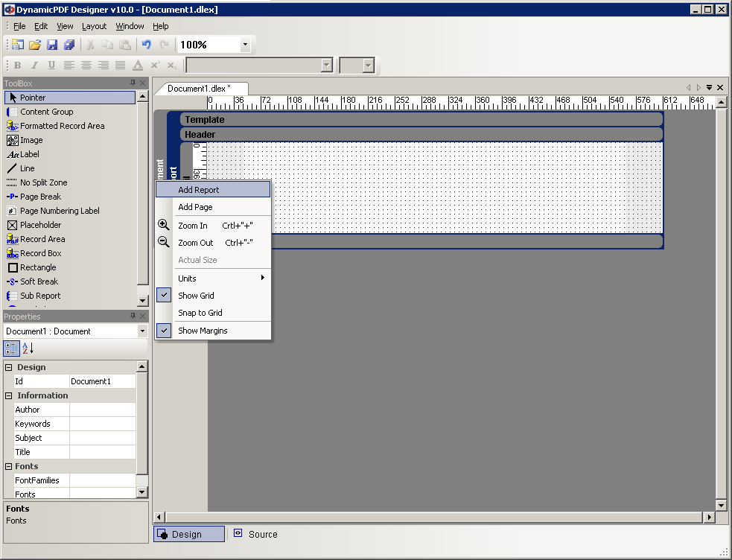Click the Bold formatting icon
This screenshot has width=732, height=560.
point(18,66)
